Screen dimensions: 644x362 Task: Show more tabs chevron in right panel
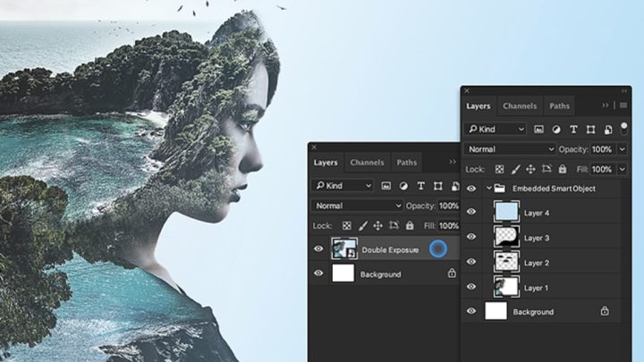tap(605, 105)
